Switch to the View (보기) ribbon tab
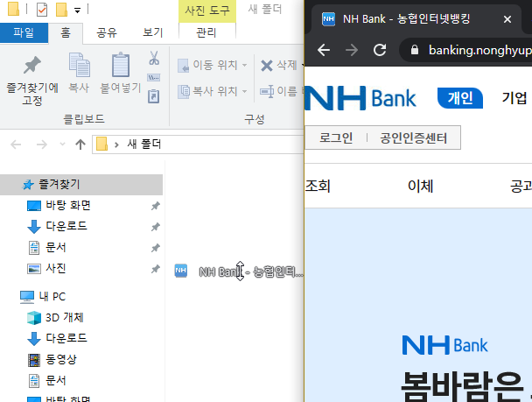The image size is (532, 402). coord(152,33)
